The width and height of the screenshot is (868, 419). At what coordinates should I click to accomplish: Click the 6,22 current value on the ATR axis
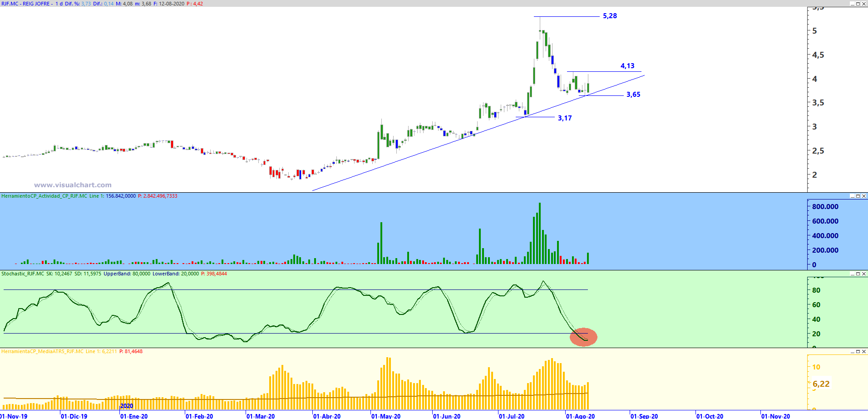pyautogui.click(x=821, y=384)
